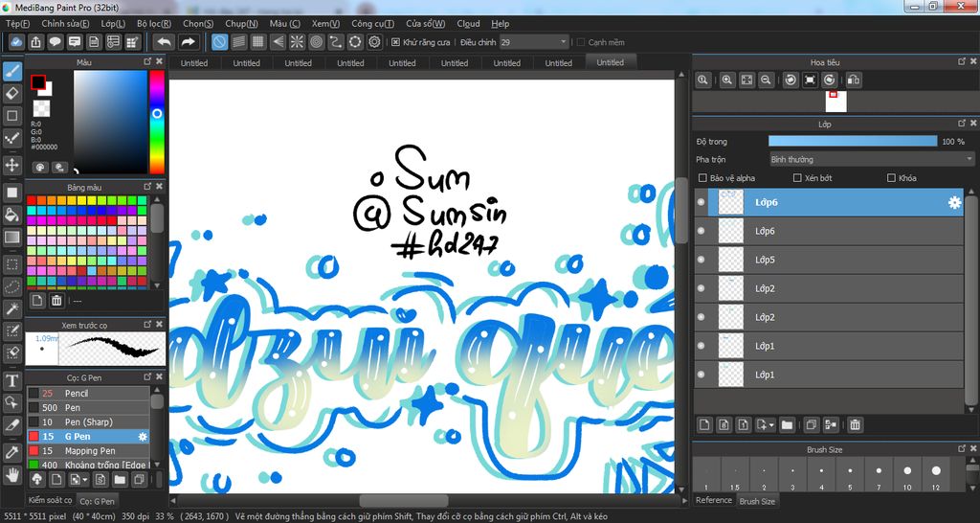Enable the parallel lines snap guide
This screenshot has height=523, width=980.
[x=238, y=42]
